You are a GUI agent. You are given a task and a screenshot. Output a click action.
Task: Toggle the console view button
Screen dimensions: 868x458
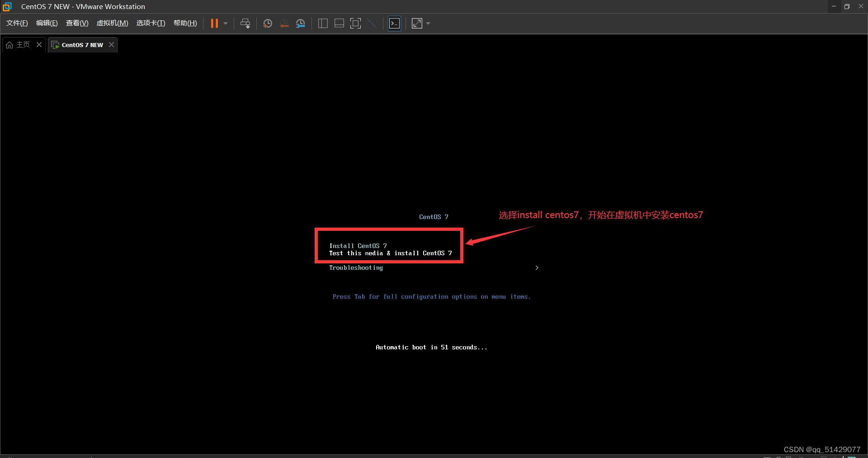(x=395, y=24)
